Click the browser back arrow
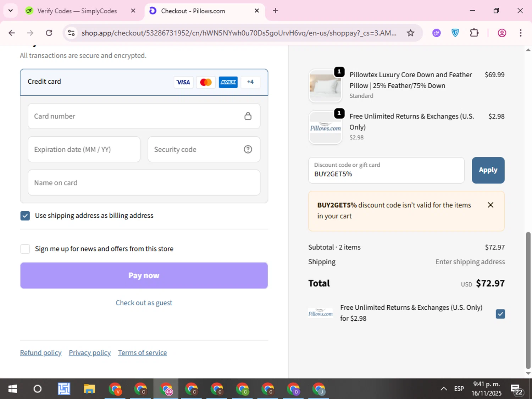The image size is (532, 399). tap(12, 33)
